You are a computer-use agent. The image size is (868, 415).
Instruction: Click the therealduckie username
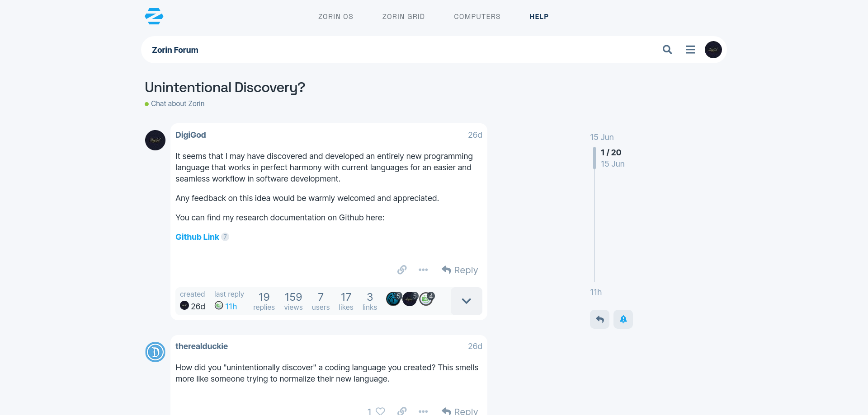[x=202, y=346]
